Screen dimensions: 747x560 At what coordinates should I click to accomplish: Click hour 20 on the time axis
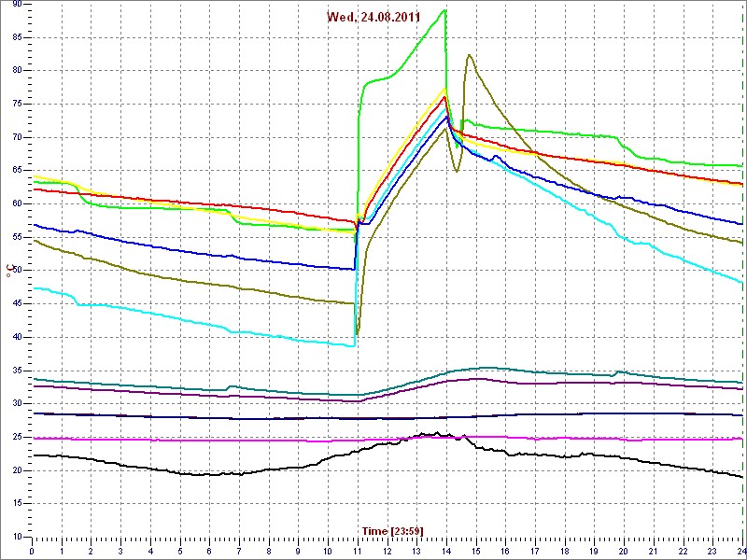tap(624, 551)
